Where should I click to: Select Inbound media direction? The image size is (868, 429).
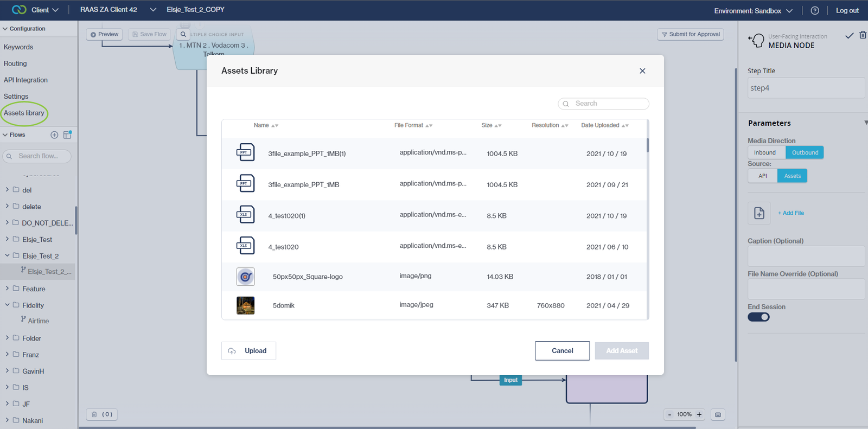765,152
